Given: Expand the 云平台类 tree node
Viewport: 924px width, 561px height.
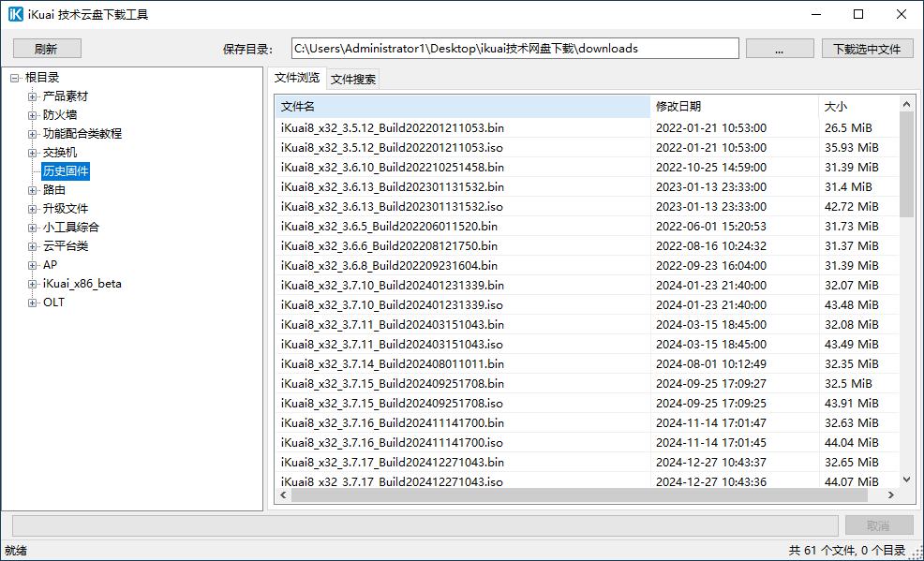Looking at the screenshot, I should click(x=33, y=246).
